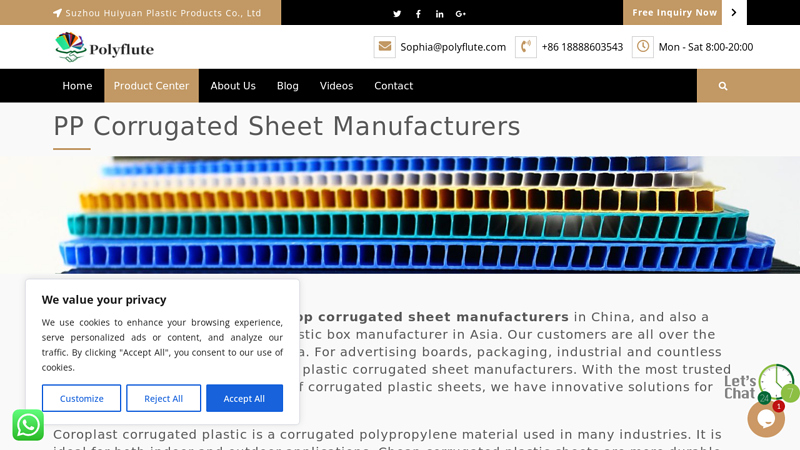Click the envelope email icon
Image resolution: width=800 pixels, height=450 pixels.
[x=385, y=47]
